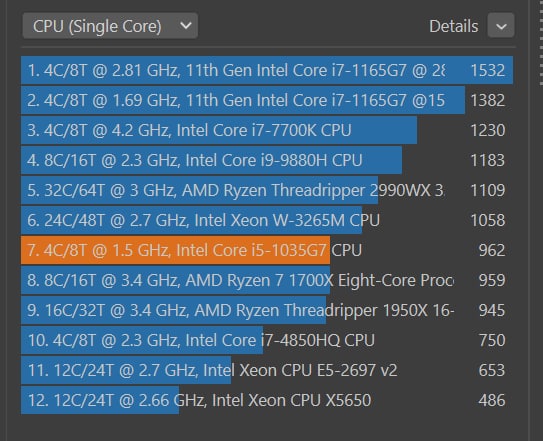543x441 pixels.
Task: Select the i7-1165G7 @ 1.69 GHz entry
Action: [x=267, y=100]
